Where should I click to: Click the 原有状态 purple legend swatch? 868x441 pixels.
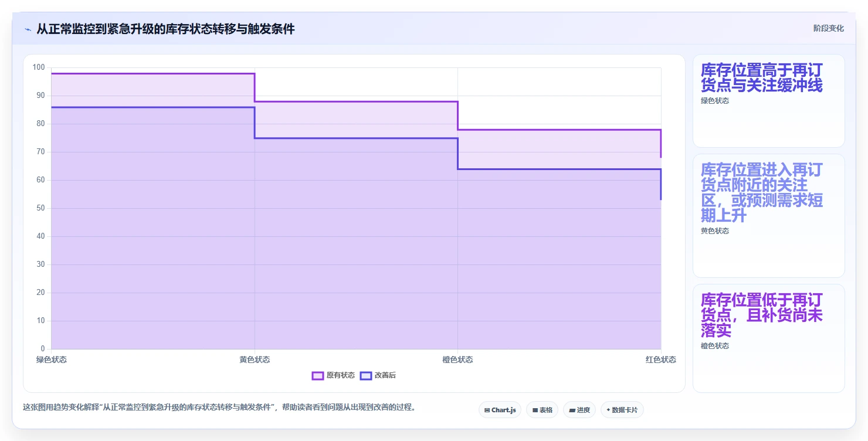pyautogui.click(x=317, y=375)
